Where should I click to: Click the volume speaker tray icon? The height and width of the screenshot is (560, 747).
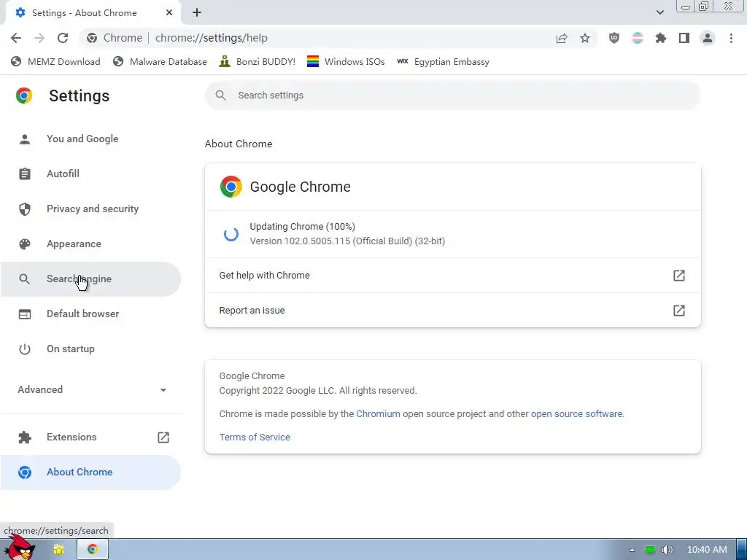[667, 550]
